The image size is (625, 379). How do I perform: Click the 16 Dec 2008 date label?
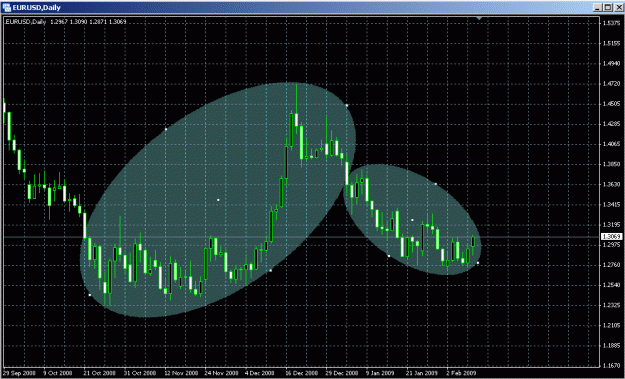(x=302, y=373)
